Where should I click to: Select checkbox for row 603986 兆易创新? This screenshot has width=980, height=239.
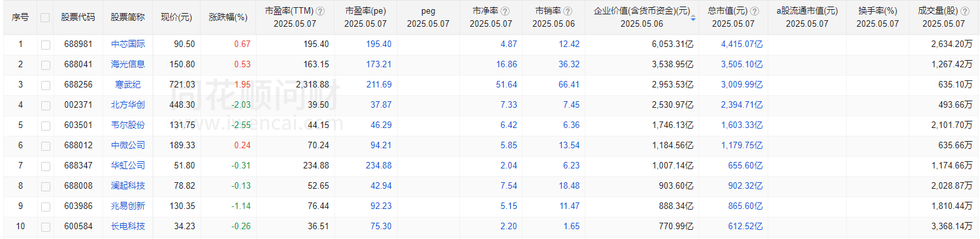(45, 206)
